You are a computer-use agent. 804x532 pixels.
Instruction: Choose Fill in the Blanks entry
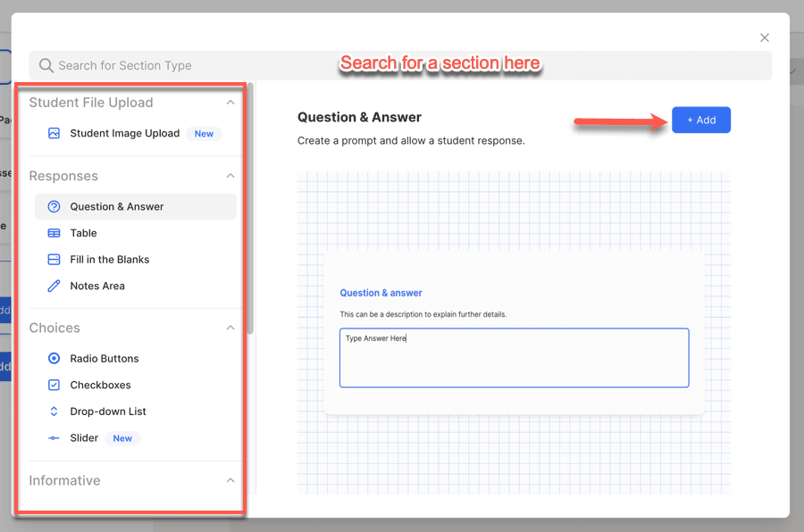tap(110, 260)
